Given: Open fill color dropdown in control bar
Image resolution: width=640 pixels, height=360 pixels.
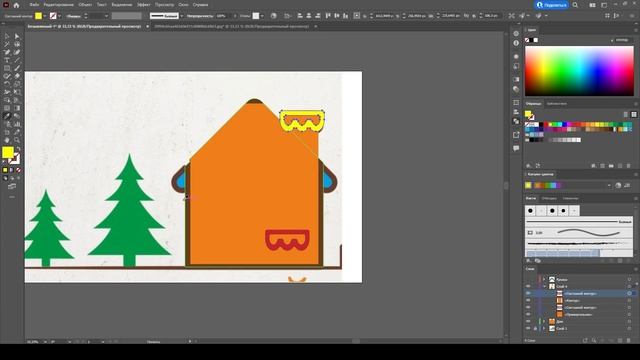Looking at the screenshot, I should 44,16.
